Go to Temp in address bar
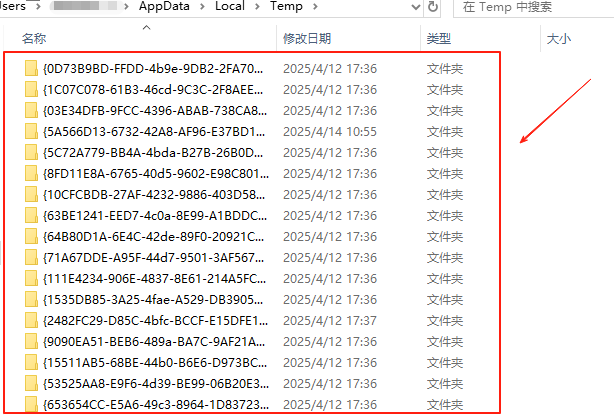The image size is (614, 419). click(286, 6)
